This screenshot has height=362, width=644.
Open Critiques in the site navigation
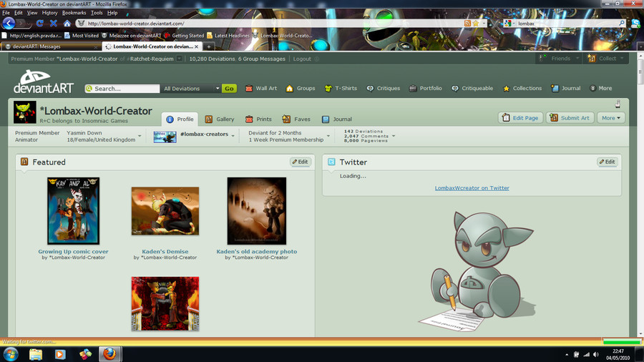point(384,88)
